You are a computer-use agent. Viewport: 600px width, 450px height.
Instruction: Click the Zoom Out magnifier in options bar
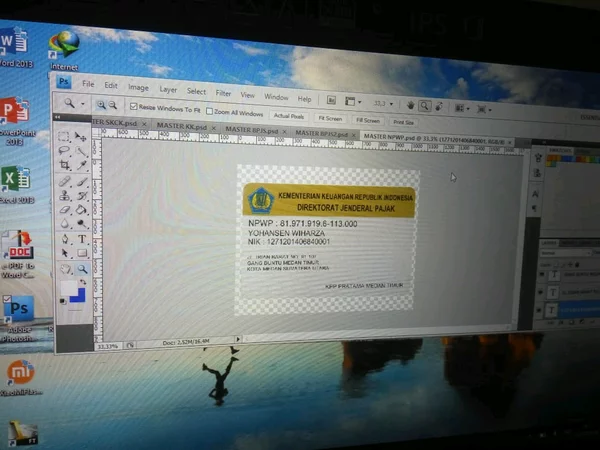[112, 105]
